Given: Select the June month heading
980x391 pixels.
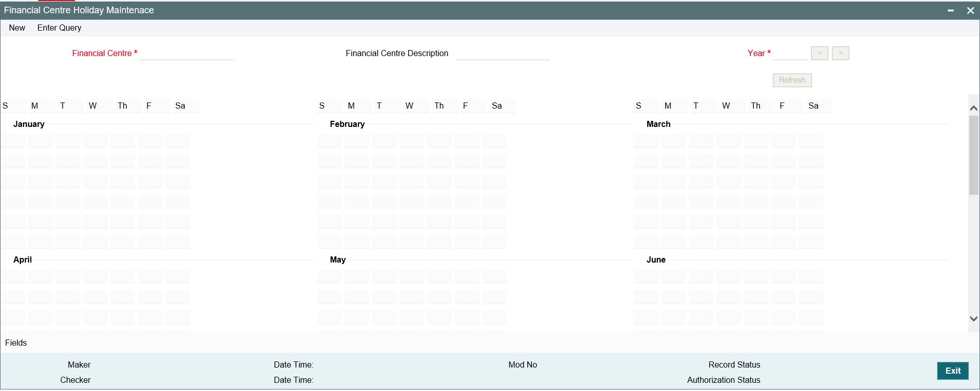Looking at the screenshot, I should (x=656, y=260).
